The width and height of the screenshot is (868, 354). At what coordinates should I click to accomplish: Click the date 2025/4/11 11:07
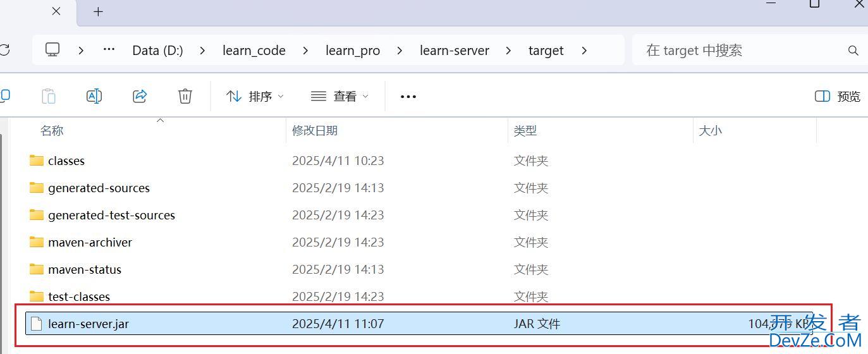(338, 324)
